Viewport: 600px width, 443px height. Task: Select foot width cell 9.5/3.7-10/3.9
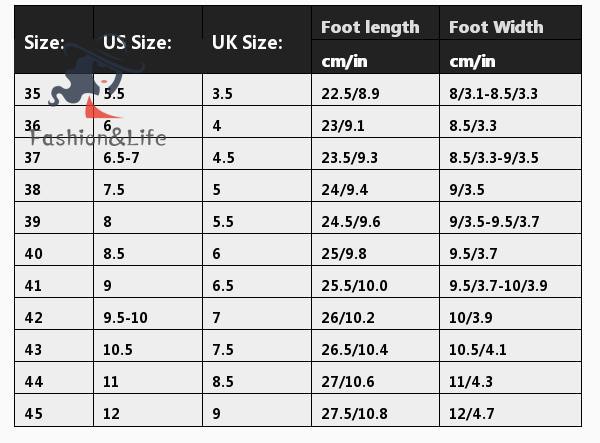tap(498, 286)
